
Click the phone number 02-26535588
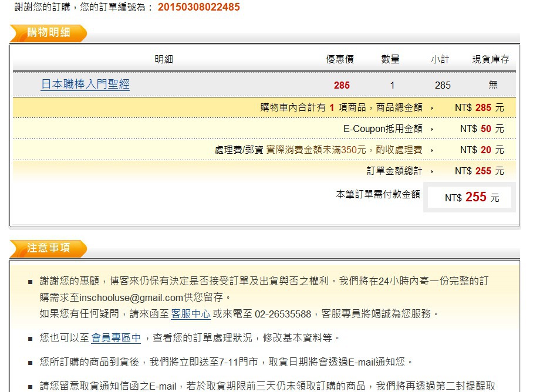[283, 314]
